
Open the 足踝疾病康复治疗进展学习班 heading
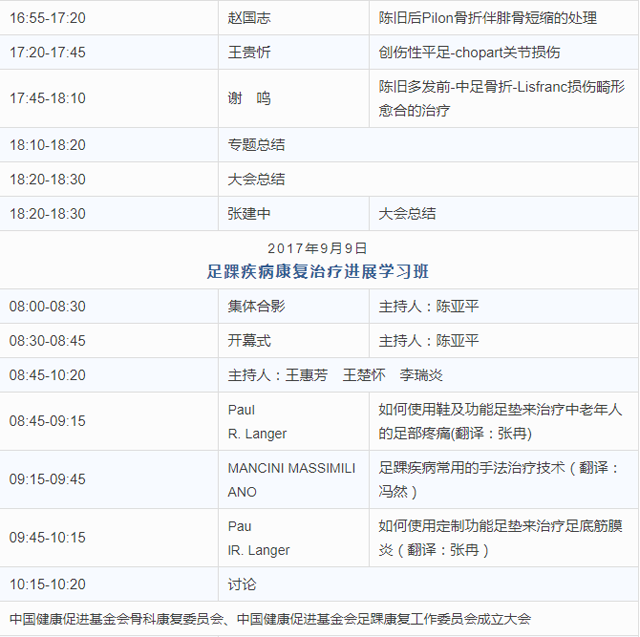(x=317, y=271)
